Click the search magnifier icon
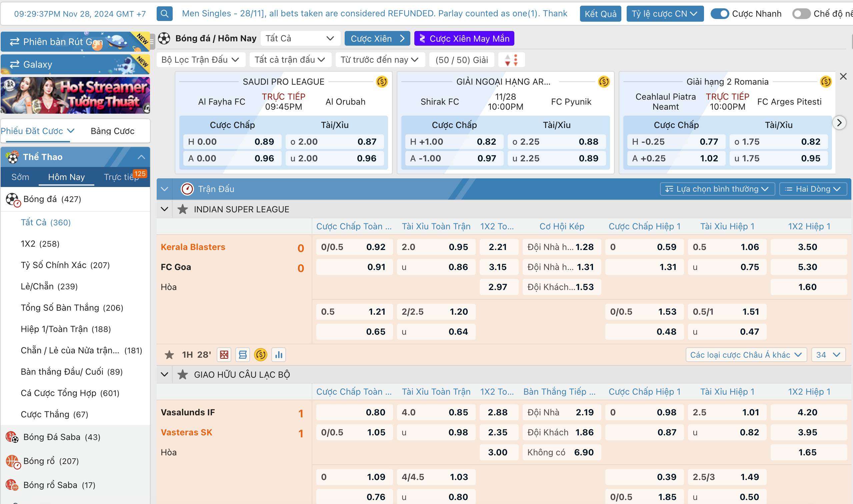Screen dimensions: 853x504 [x=164, y=14]
